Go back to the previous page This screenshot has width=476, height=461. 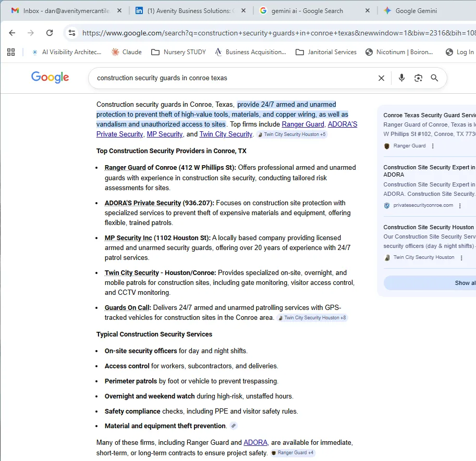(12, 33)
